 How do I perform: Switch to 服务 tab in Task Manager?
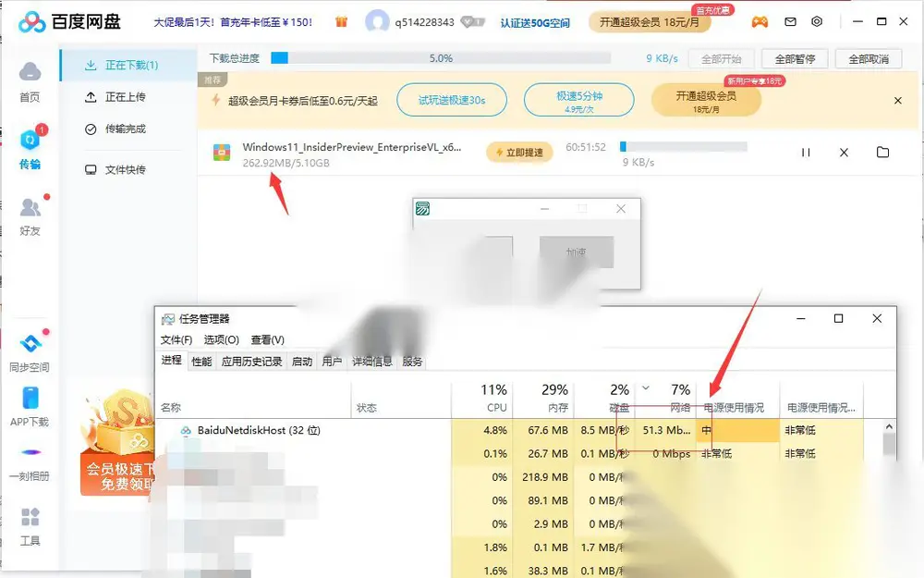pyautogui.click(x=412, y=362)
